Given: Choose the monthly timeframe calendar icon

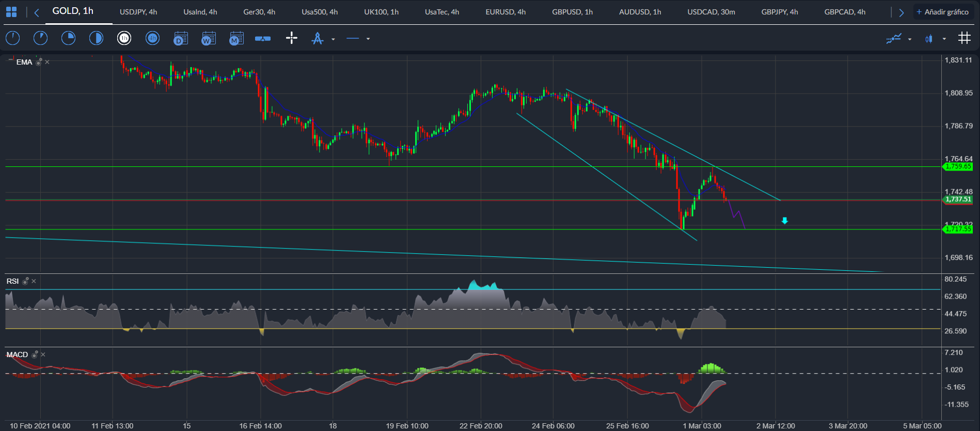Looking at the screenshot, I should pos(236,38).
